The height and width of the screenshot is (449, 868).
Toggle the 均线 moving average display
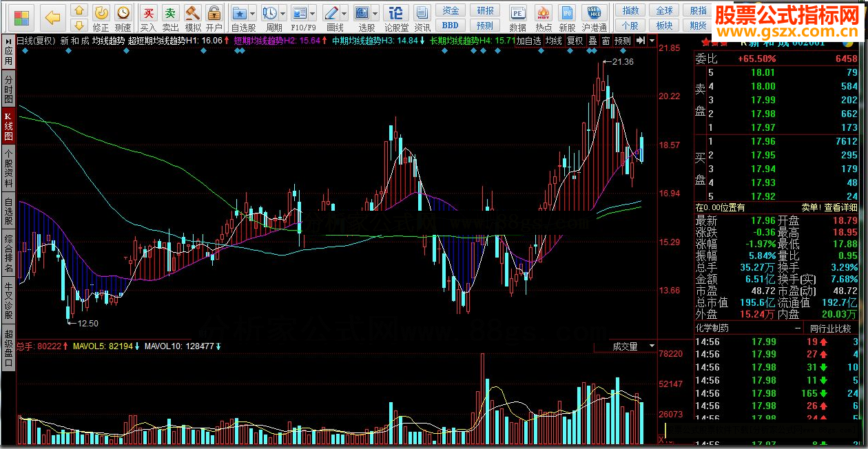pyautogui.click(x=553, y=41)
